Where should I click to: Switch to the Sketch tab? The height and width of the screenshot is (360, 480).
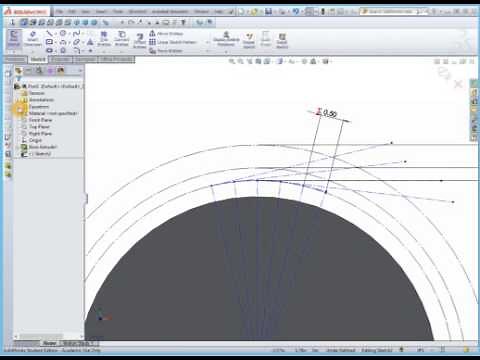[x=38, y=60]
